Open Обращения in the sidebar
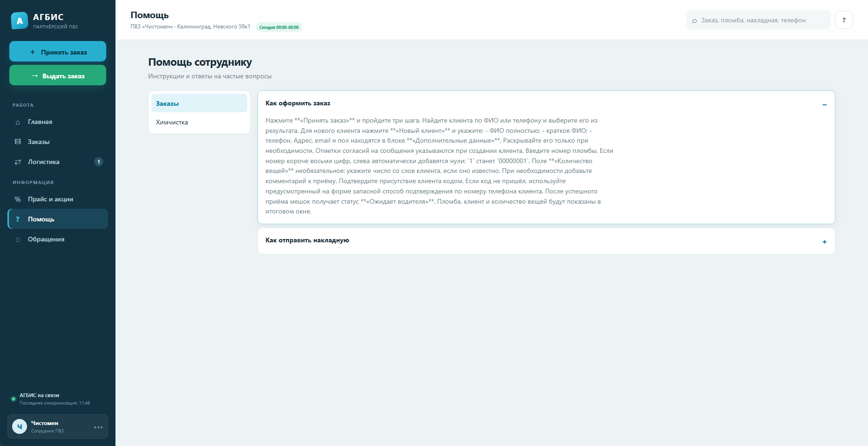The height and width of the screenshot is (446, 868). coord(58,240)
